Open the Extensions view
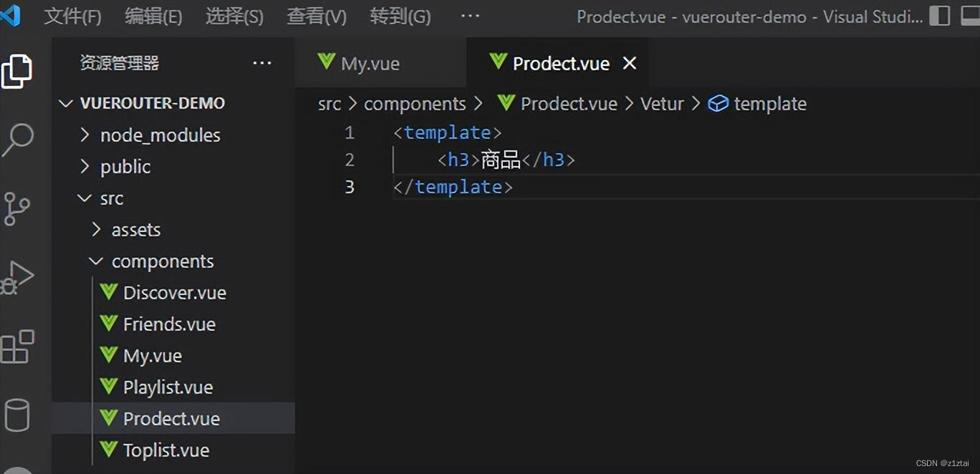This screenshot has width=980, height=474. click(18, 347)
